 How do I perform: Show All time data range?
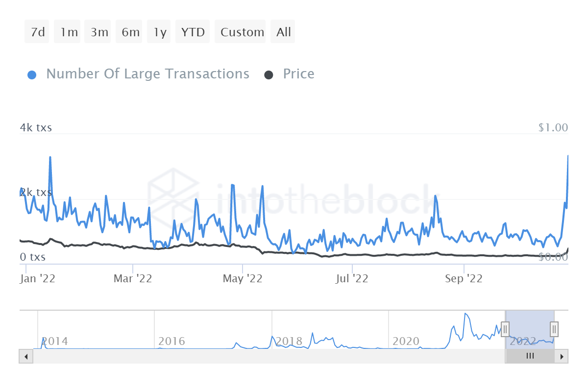pyautogui.click(x=284, y=32)
